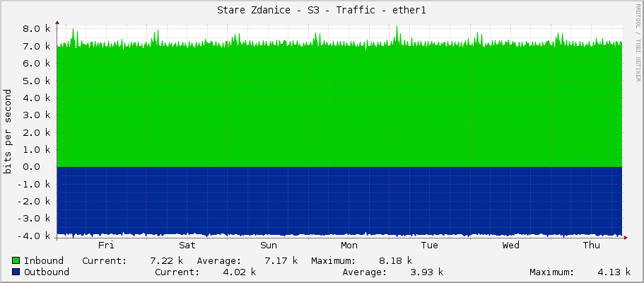This screenshot has width=644, height=283.
Task: Click the 'Fri' x-axis label
Action: pyautogui.click(x=106, y=246)
